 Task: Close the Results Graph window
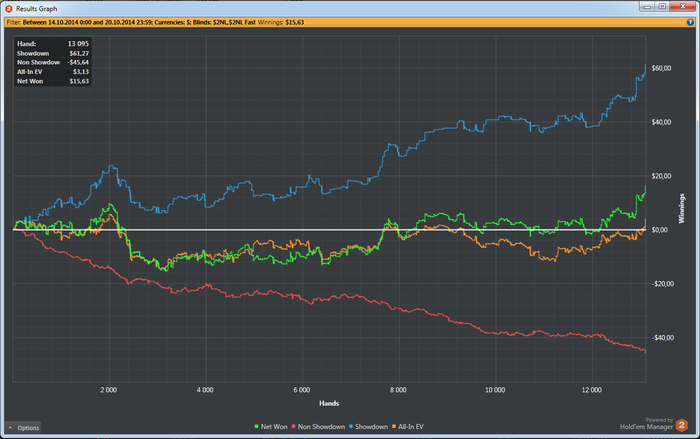[x=683, y=6]
